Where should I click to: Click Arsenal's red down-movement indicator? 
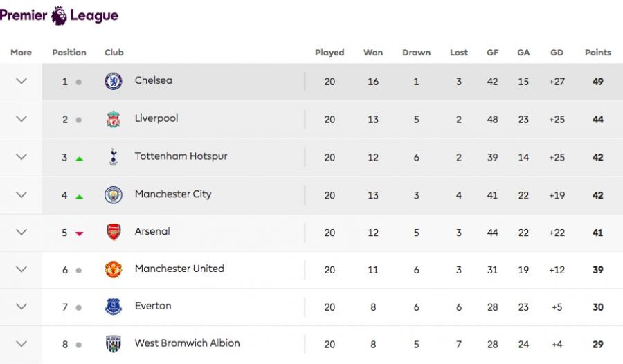coord(79,234)
